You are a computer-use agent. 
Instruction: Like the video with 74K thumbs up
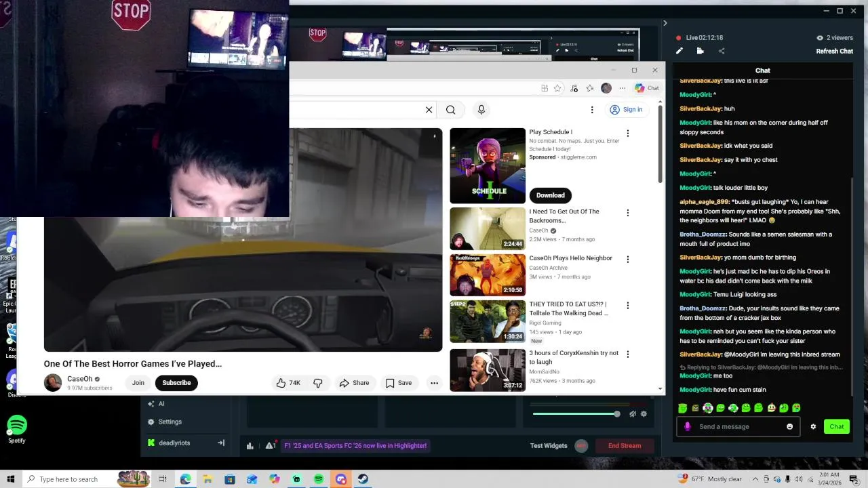coord(288,383)
